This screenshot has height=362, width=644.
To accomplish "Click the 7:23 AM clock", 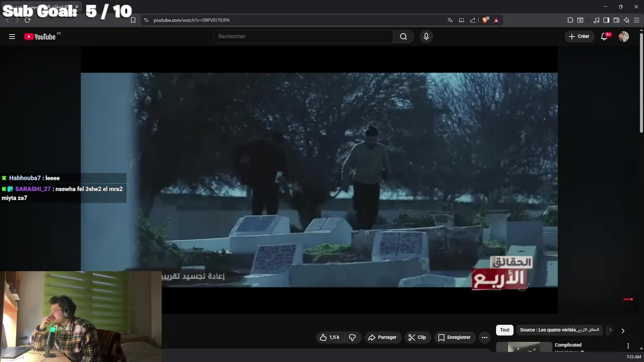I will click(633, 357).
